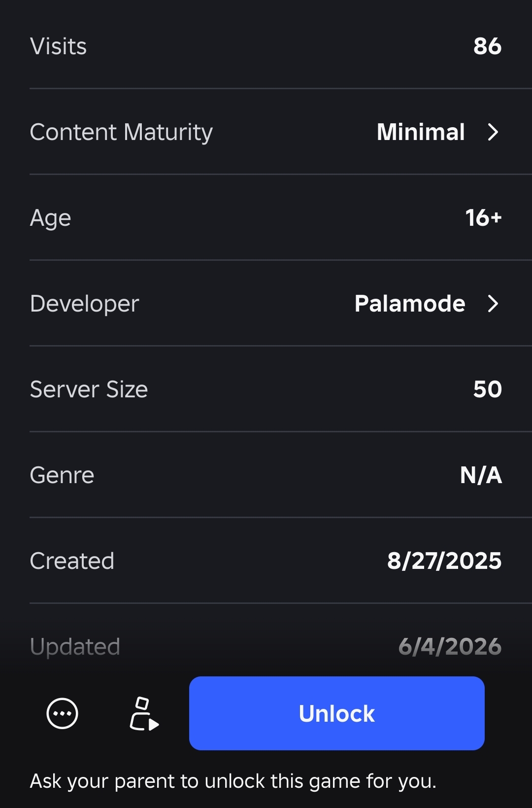Expand the Content Maturity chevron arrow
The height and width of the screenshot is (808, 532).
[493, 132]
